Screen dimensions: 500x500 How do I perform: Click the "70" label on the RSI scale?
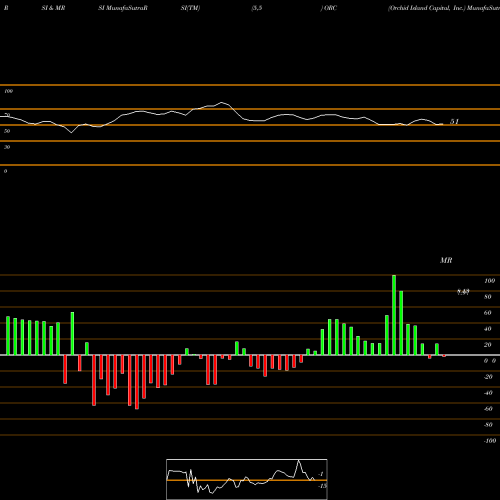(7, 115)
